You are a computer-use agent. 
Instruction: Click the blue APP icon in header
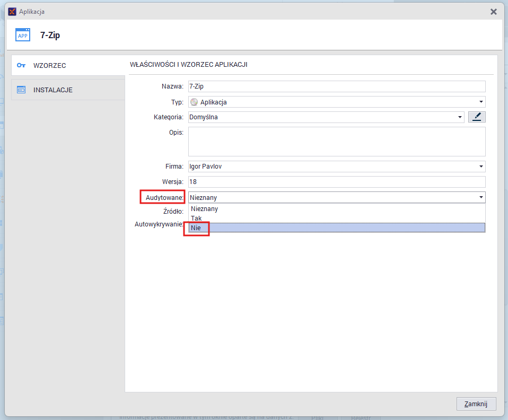[x=23, y=36]
